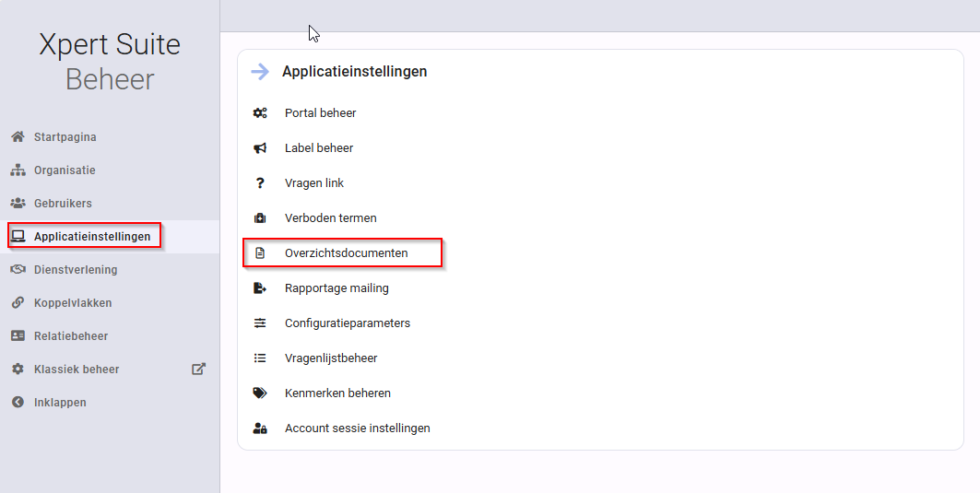Open Gebruikers in the sidebar
Image resolution: width=980 pixels, height=493 pixels.
tap(63, 203)
